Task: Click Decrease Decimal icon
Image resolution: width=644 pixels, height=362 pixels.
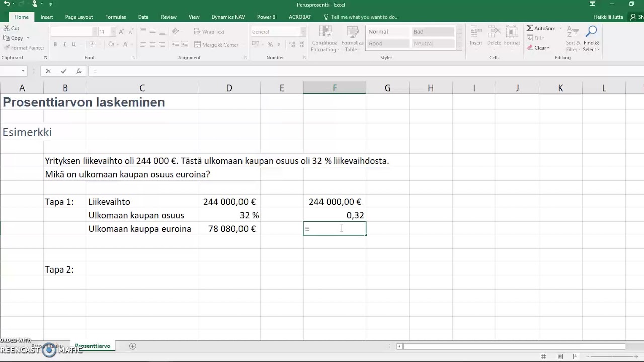Action: click(300, 45)
